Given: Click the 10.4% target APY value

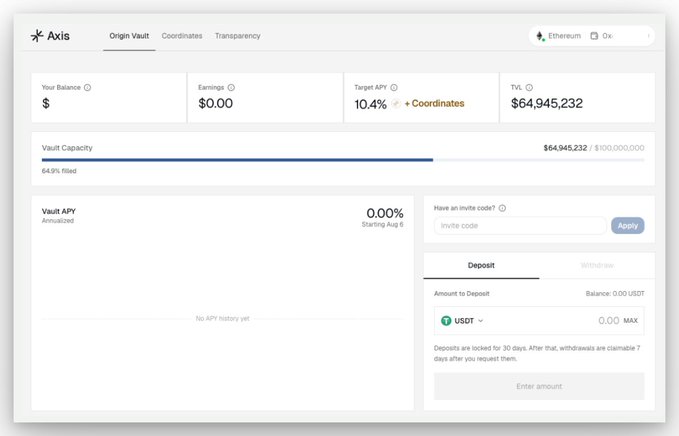Looking at the screenshot, I should pyautogui.click(x=370, y=104).
